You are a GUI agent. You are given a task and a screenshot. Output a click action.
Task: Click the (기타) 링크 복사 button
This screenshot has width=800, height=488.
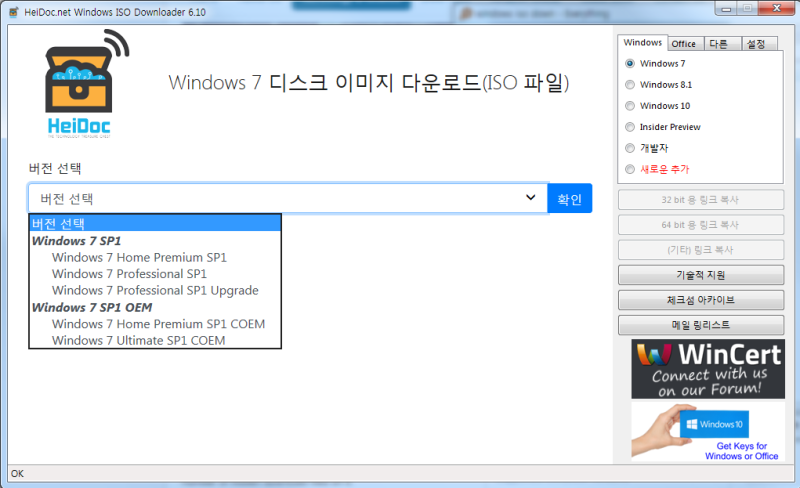pyautogui.click(x=701, y=250)
